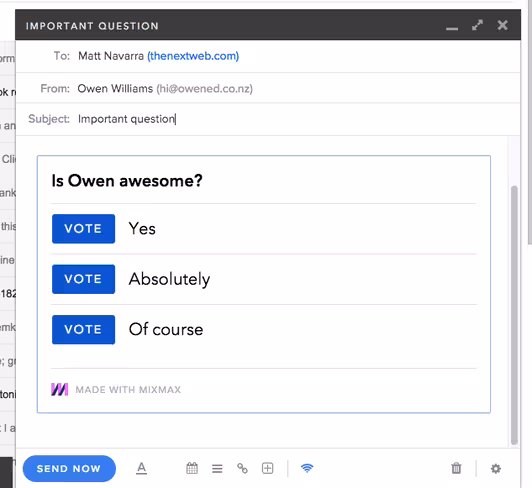Click the thenextweb.com recipient link
Screen dimensions: 532x488
tap(193, 56)
